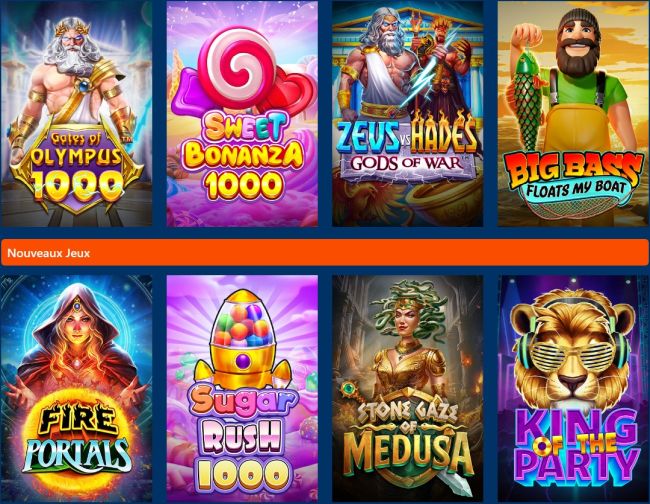Select Zeus vs Hades Gods of War

[407, 113]
